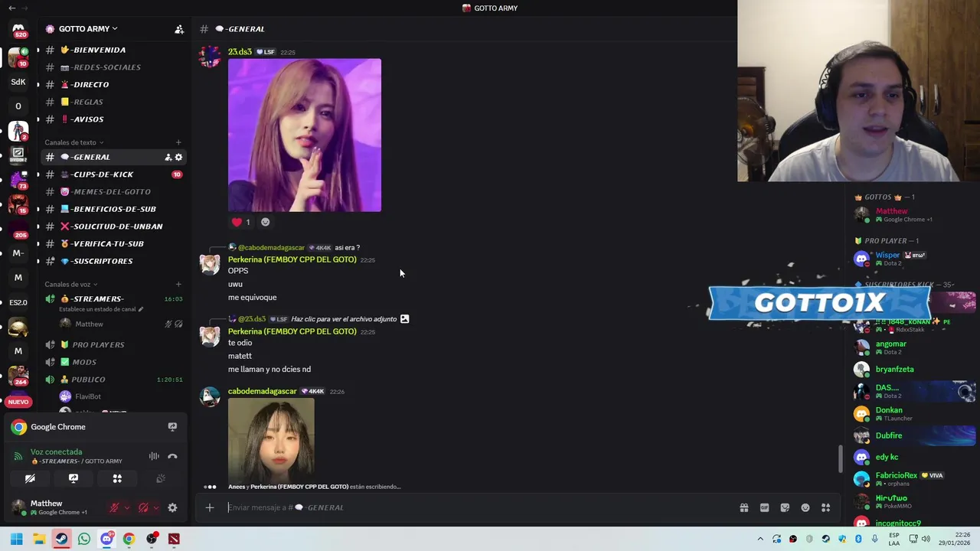Toggle noise suppression waveform icon
Screen dimensions: 980x551
pos(154,456)
